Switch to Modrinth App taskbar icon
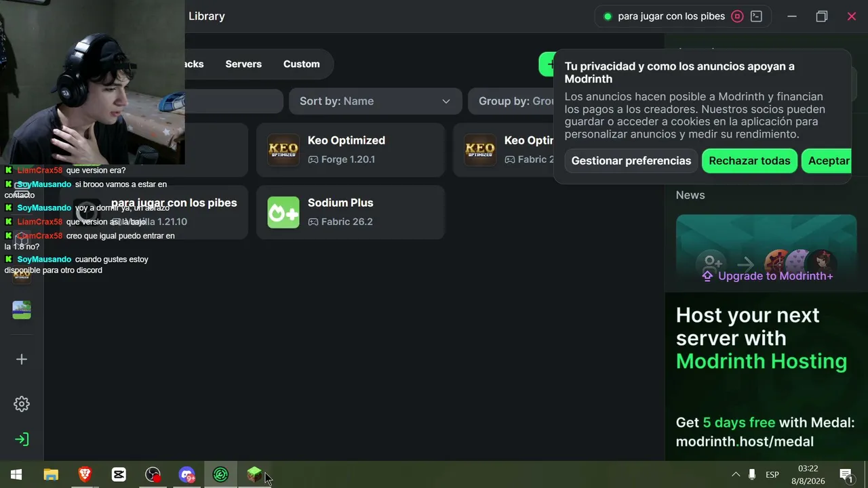This screenshot has width=868, height=488. coord(220,474)
